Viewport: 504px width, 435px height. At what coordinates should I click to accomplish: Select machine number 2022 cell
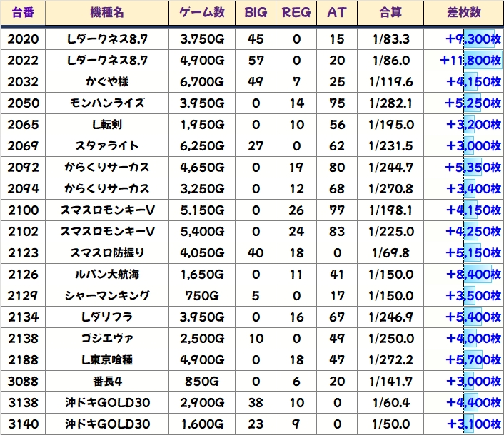pyautogui.click(x=23, y=61)
